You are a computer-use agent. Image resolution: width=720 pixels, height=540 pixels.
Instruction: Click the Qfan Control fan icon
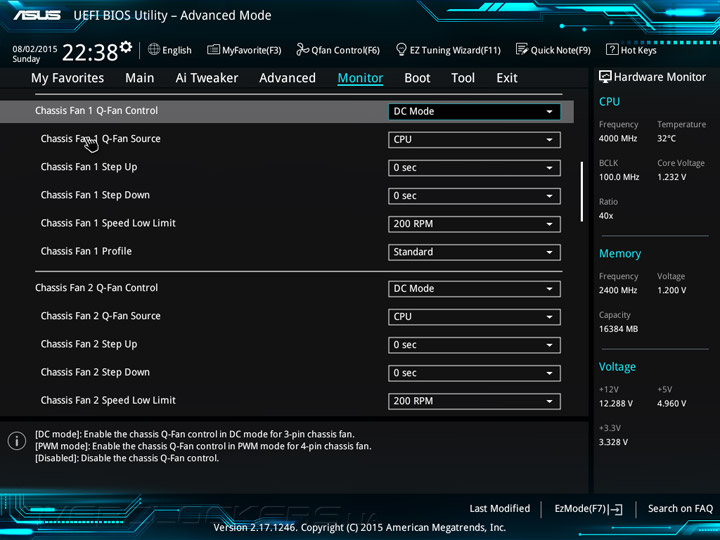click(302, 49)
